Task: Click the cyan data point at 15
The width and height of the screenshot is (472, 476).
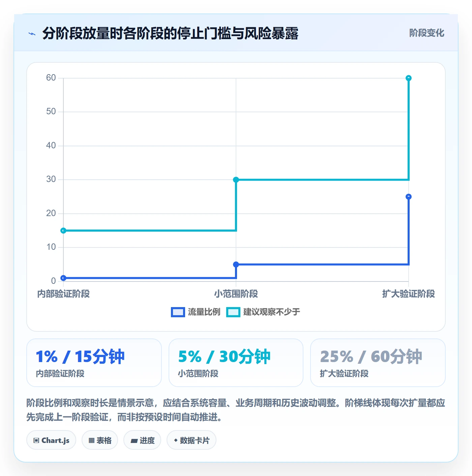Action: 63,231
